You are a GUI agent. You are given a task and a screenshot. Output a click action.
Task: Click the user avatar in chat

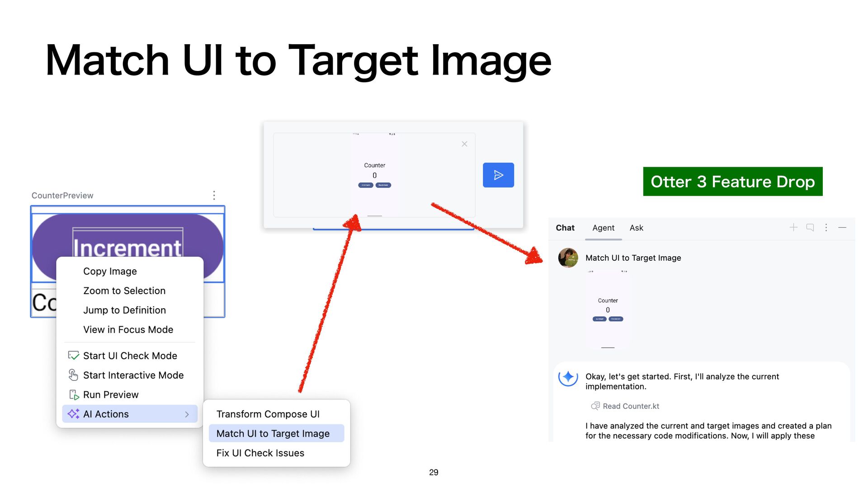568,258
